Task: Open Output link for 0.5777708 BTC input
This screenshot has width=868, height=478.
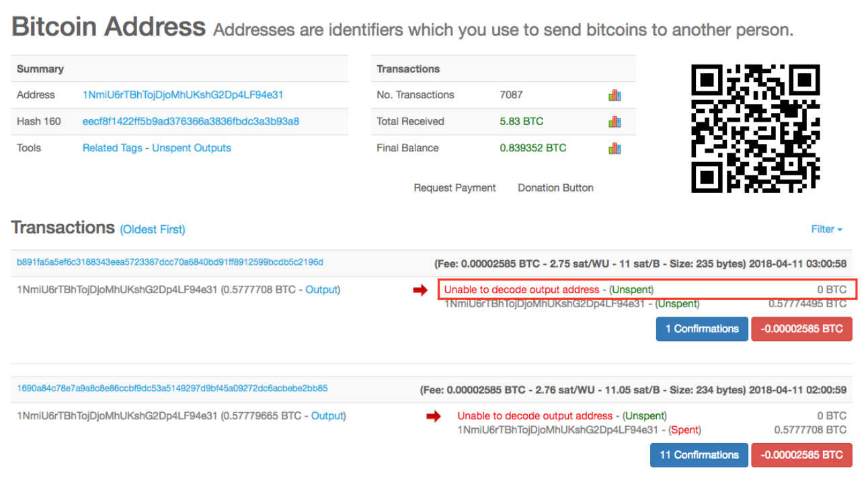Action: [x=321, y=290]
